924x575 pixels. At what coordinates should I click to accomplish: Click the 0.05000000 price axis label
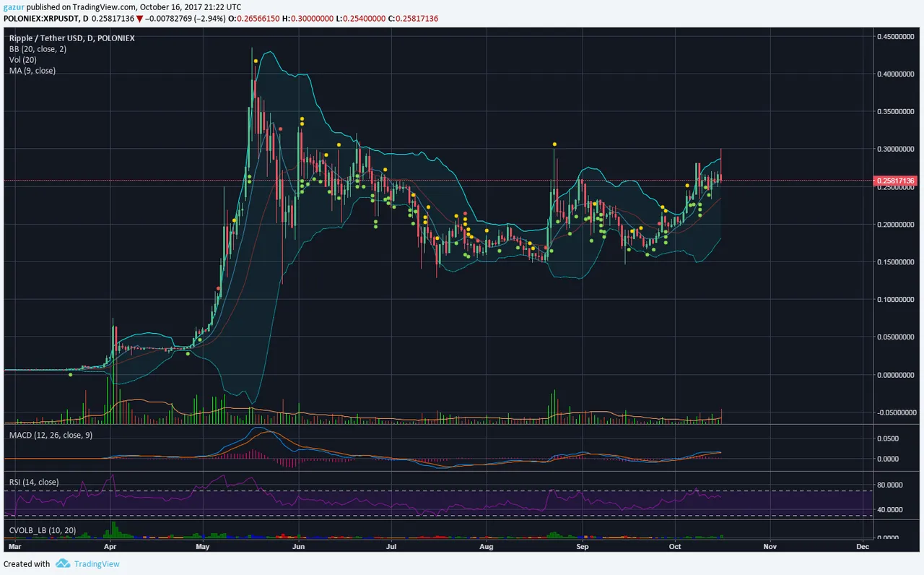(897, 337)
